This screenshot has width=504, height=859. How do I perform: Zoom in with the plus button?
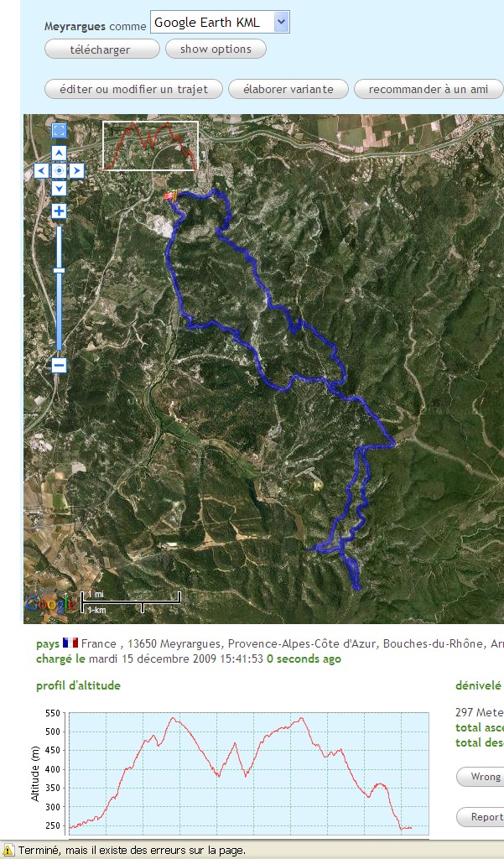60,211
